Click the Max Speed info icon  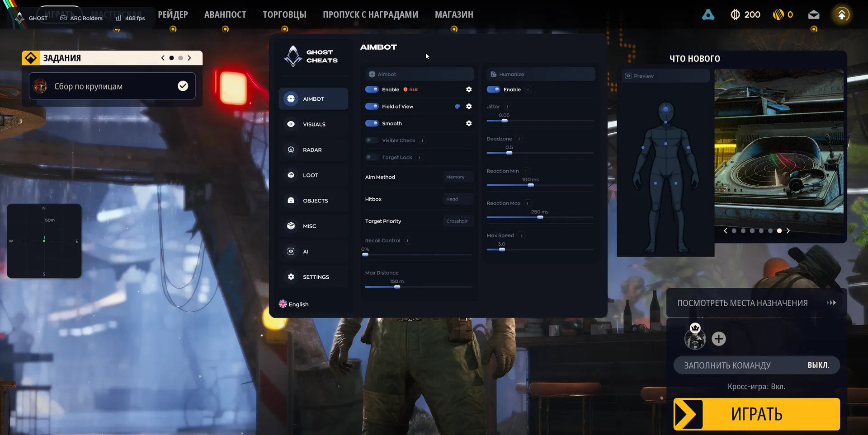[x=521, y=235]
